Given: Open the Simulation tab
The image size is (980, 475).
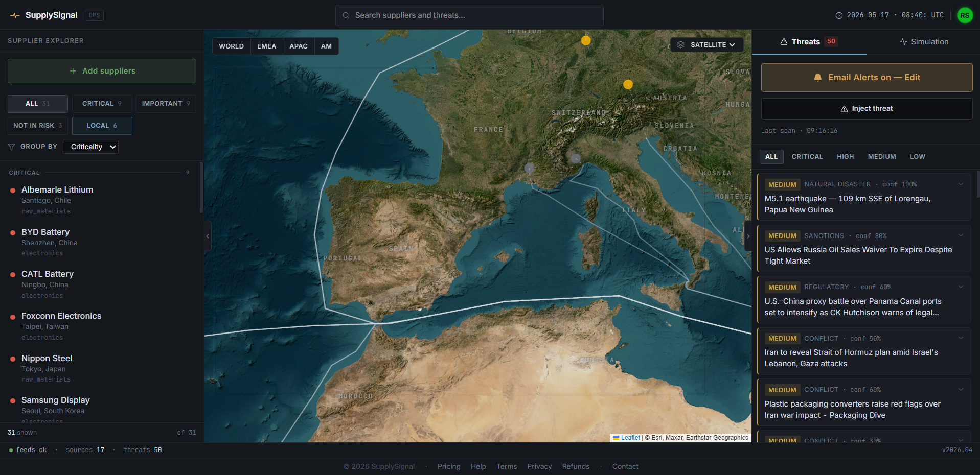Looking at the screenshot, I should [x=924, y=42].
